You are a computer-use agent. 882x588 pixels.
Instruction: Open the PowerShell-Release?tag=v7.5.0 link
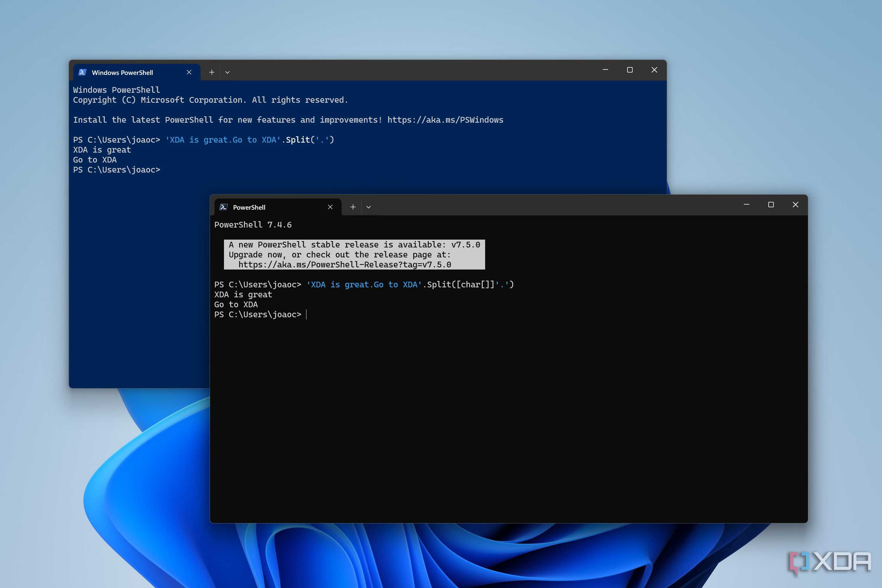pos(345,265)
